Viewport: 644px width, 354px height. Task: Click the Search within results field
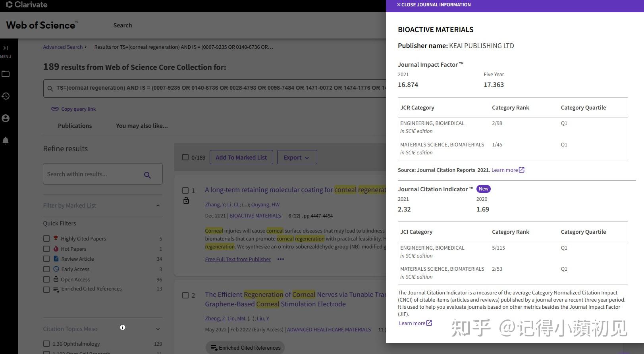[91, 174]
